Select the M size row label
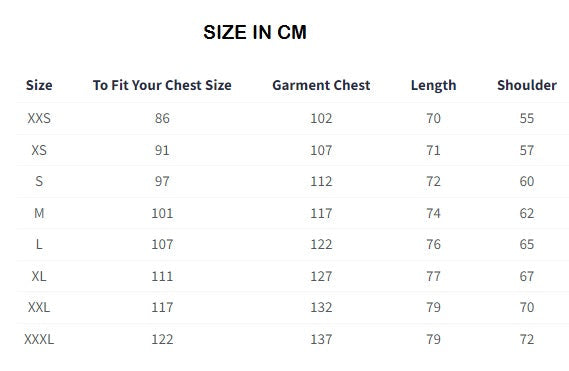 click(x=39, y=213)
